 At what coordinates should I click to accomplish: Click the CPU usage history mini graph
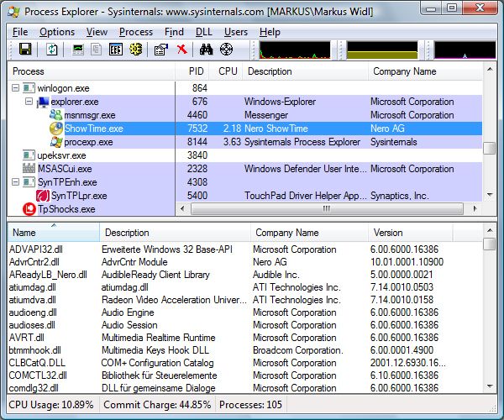coord(295,50)
